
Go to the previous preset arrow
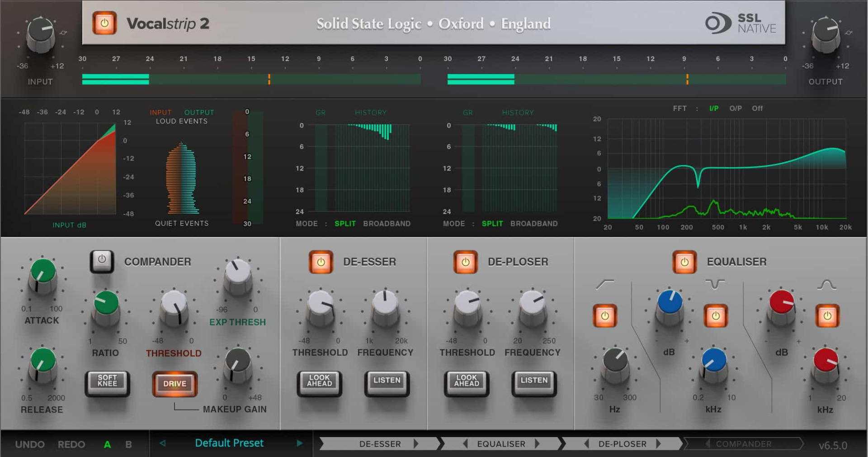coord(163,443)
